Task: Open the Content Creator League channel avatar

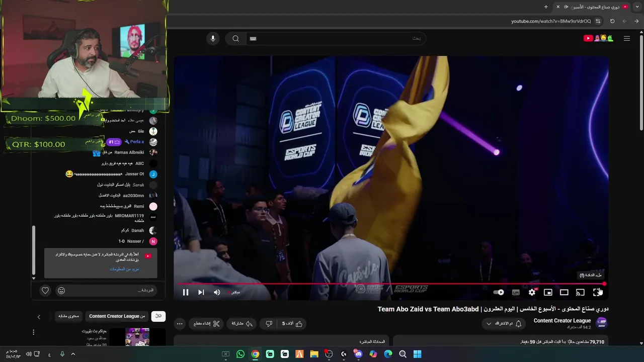Action: [601, 323]
